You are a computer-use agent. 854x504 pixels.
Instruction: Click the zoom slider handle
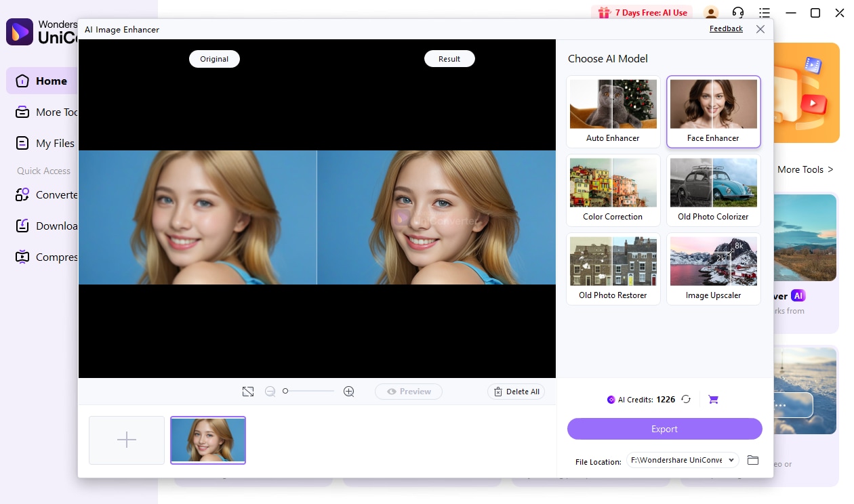[x=285, y=391]
